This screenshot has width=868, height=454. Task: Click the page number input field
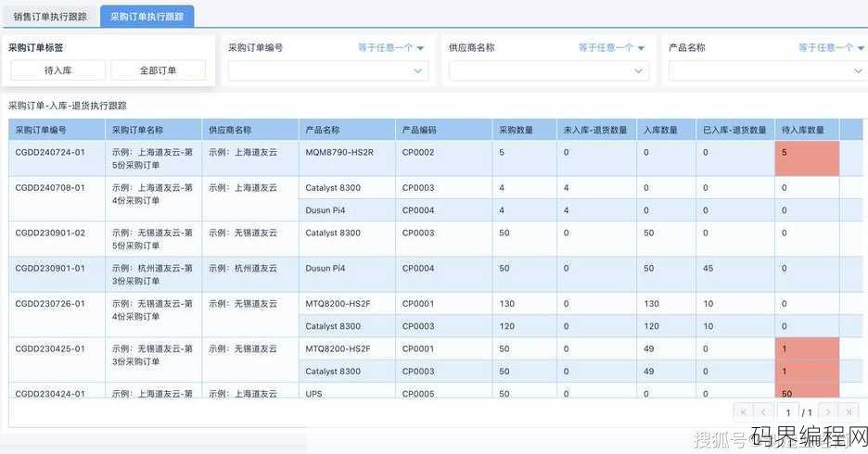787,412
